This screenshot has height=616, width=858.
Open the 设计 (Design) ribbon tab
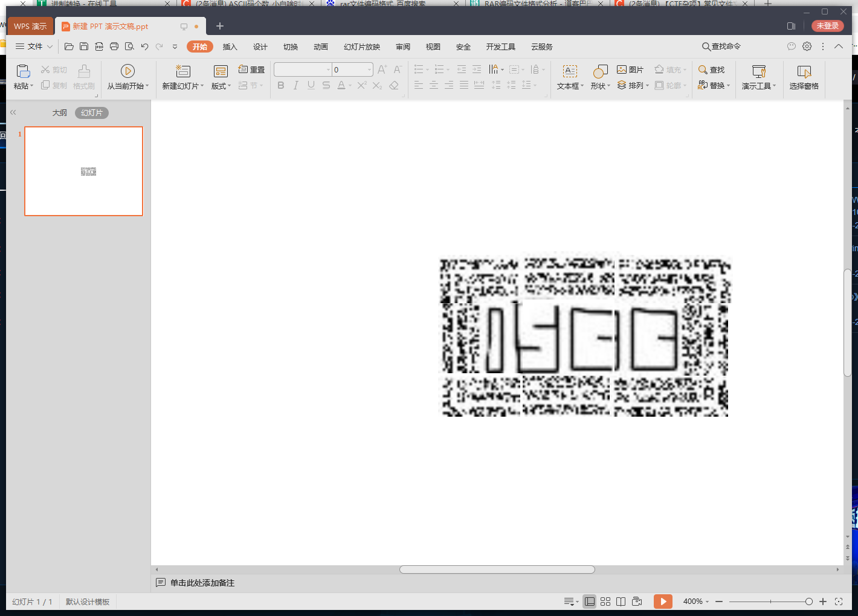(260, 47)
